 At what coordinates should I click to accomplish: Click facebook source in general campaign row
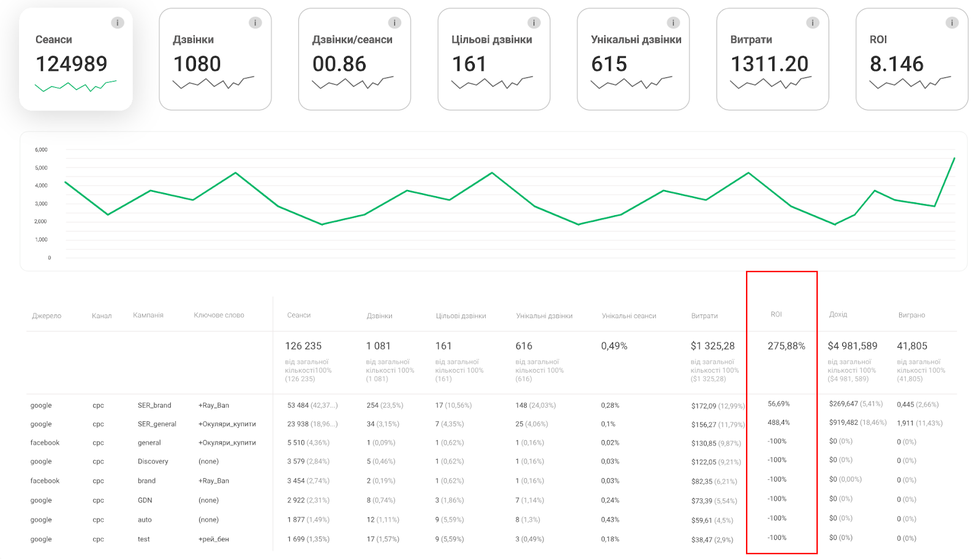tap(45, 443)
